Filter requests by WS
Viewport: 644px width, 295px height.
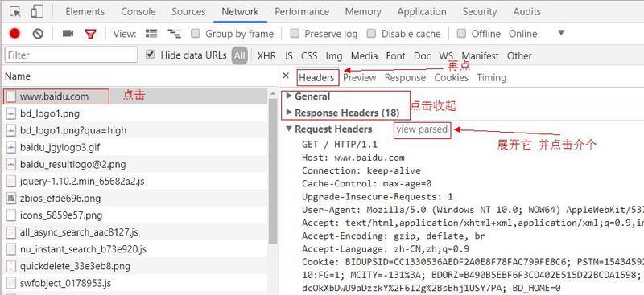click(446, 55)
